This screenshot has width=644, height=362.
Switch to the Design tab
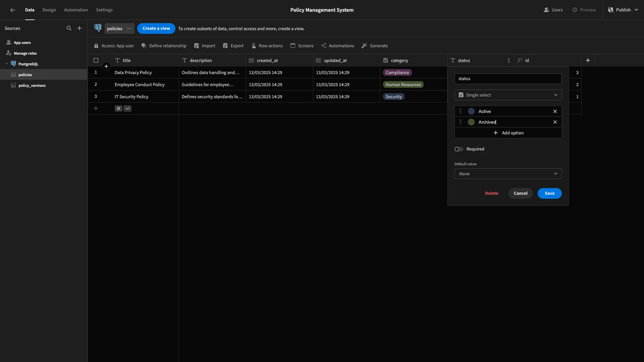(49, 10)
